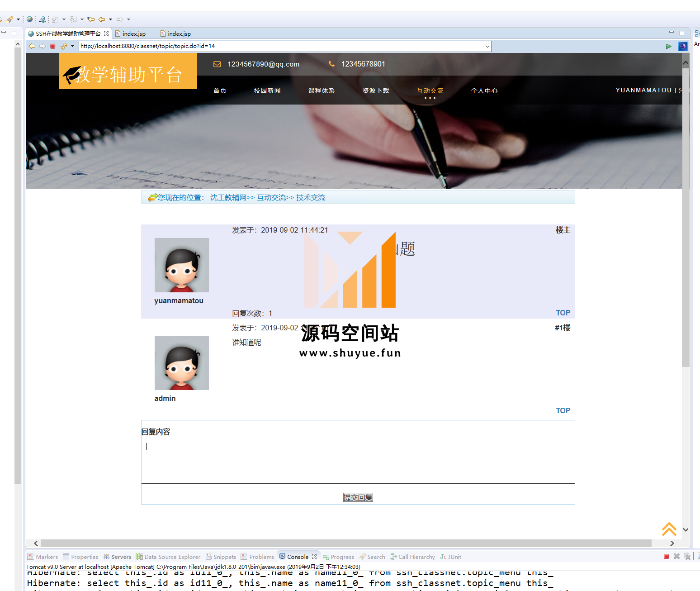The image size is (700, 591).
Task: Open the forward navigation history dropdown
Action: pos(128,19)
